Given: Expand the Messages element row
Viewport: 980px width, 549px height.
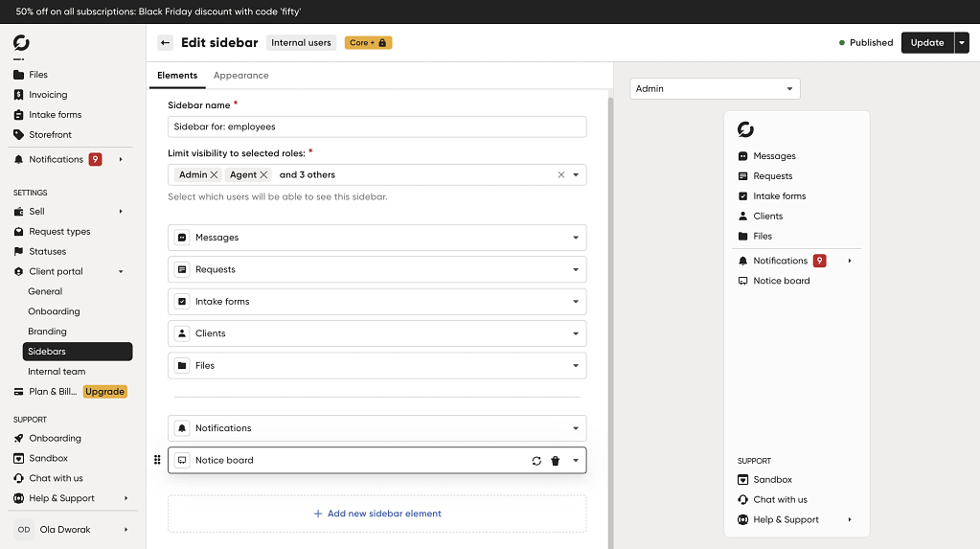Looking at the screenshot, I should coord(576,238).
